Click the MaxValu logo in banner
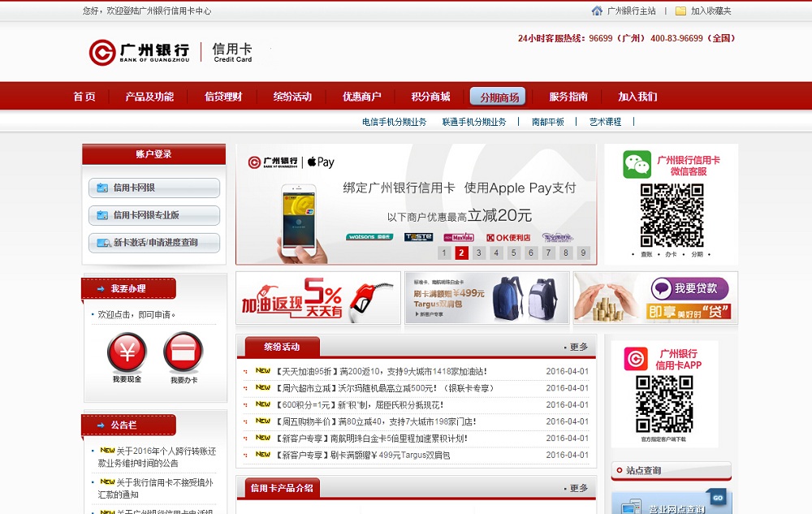Image resolution: width=812 pixels, height=514 pixels. [x=459, y=238]
